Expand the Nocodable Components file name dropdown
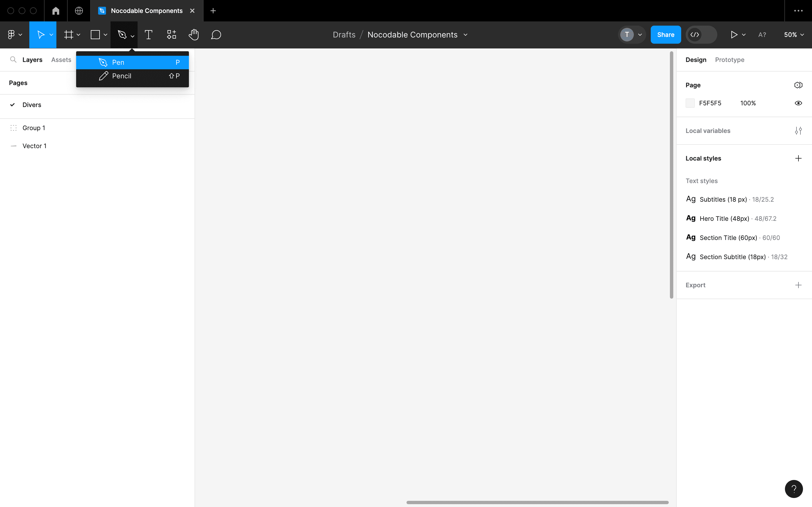Viewport: 812px width, 507px height. (x=465, y=35)
